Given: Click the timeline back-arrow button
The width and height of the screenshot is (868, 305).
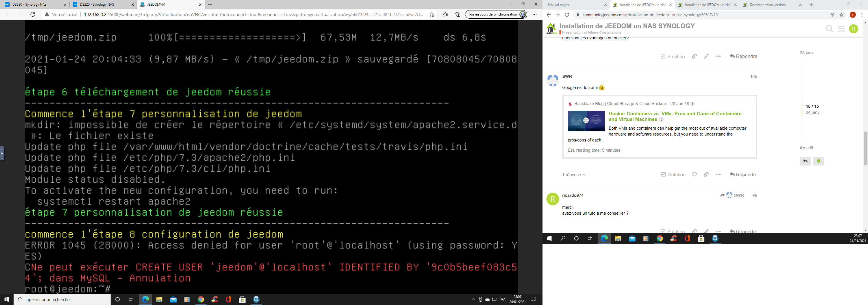Looking at the screenshot, I should click(805, 161).
